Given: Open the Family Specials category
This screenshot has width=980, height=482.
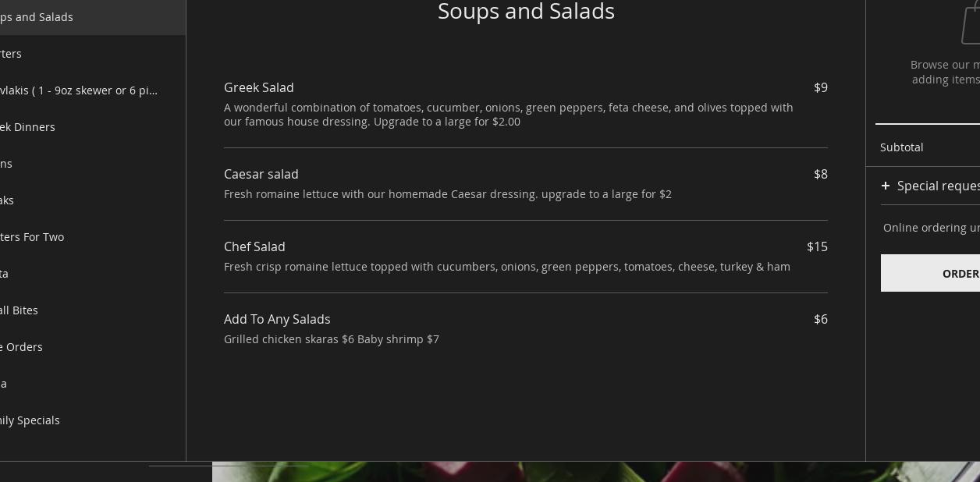Looking at the screenshot, I should [30, 420].
